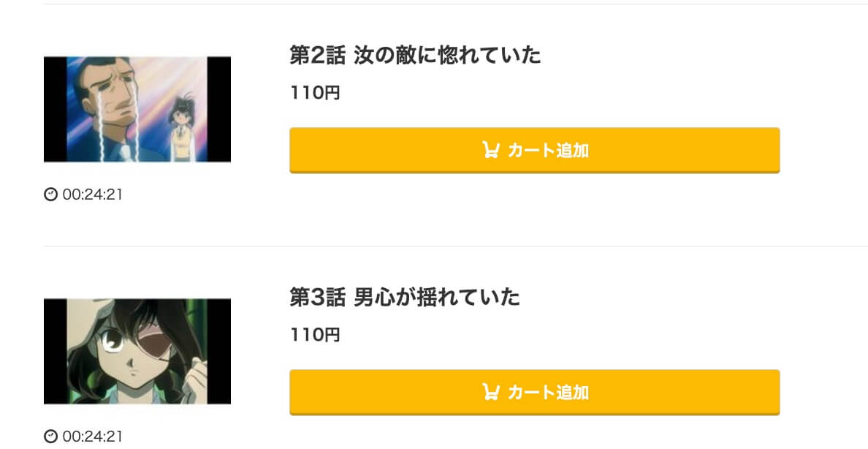Click the 110円 price under episode 2
Screen dimensions: 868x449
coord(315,93)
